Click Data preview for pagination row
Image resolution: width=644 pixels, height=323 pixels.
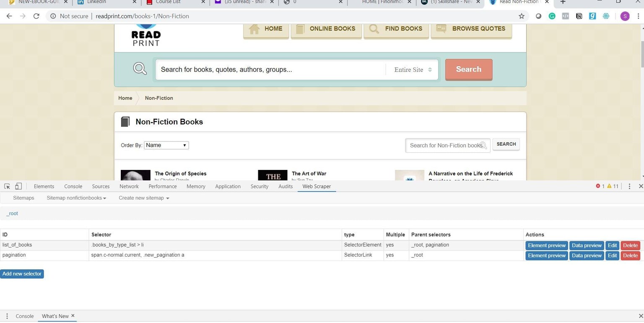[x=587, y=255]
